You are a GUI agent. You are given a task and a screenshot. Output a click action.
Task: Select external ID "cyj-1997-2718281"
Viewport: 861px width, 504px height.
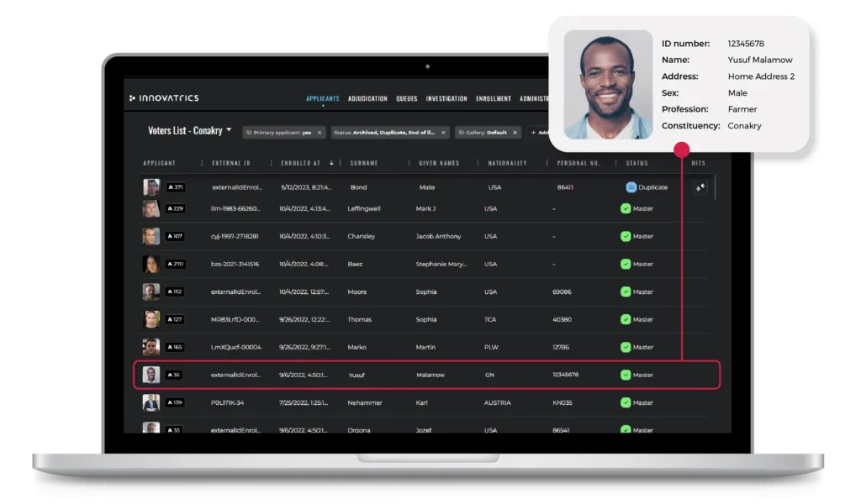[x=235, y=236]
